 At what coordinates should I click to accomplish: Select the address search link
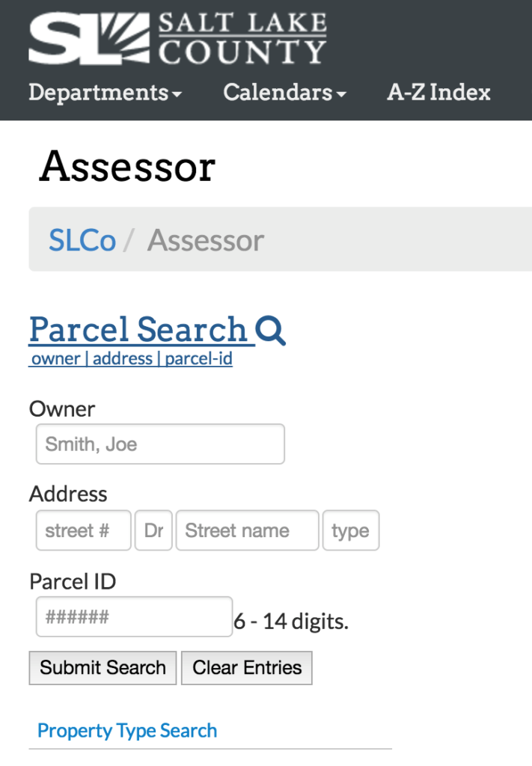(123, 359)
